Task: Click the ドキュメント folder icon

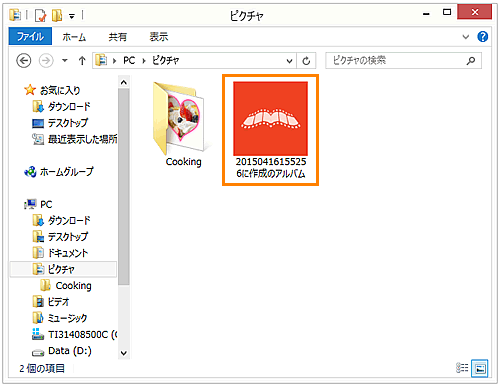Action: click(x=38, y=253)
